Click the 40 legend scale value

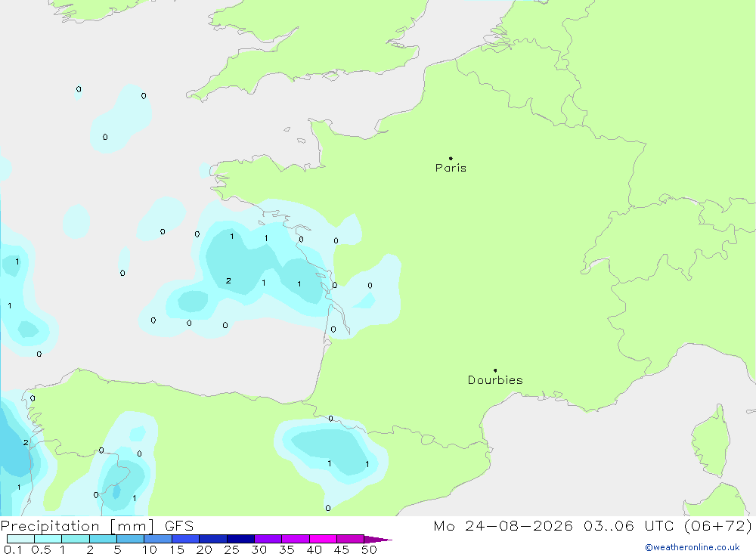314,549
